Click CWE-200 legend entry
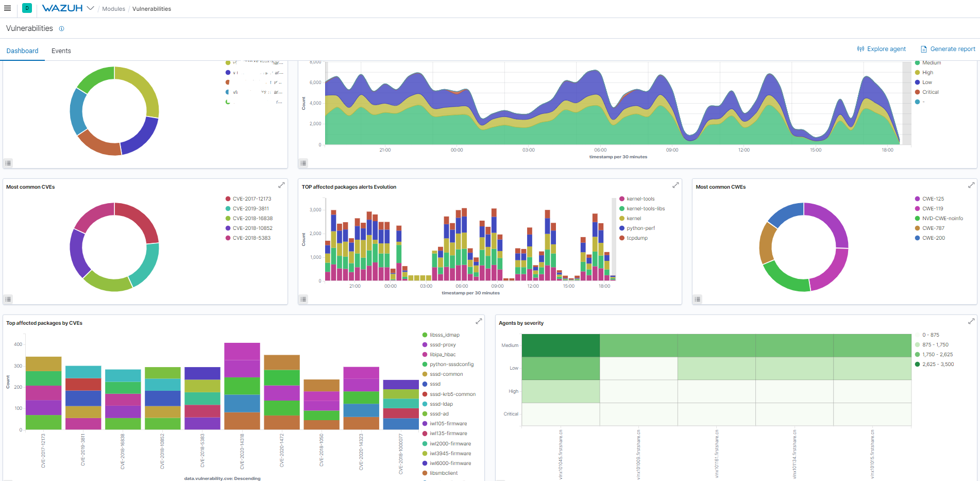This screenshot has height=481, width=980. pos(930,238)
